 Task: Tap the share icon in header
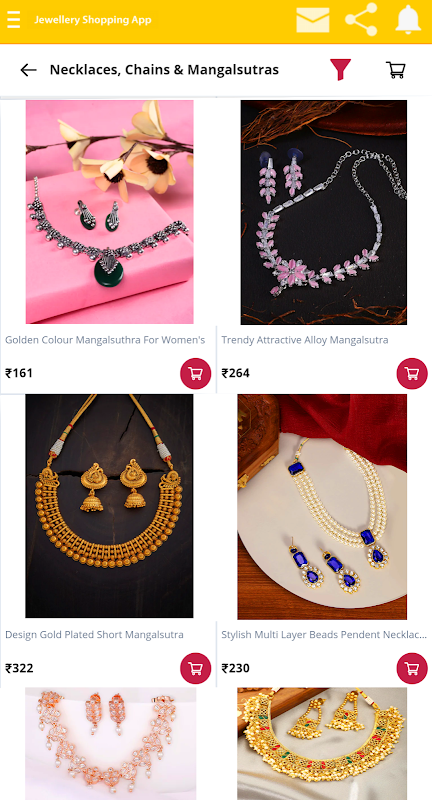click(x=361, y=20)
